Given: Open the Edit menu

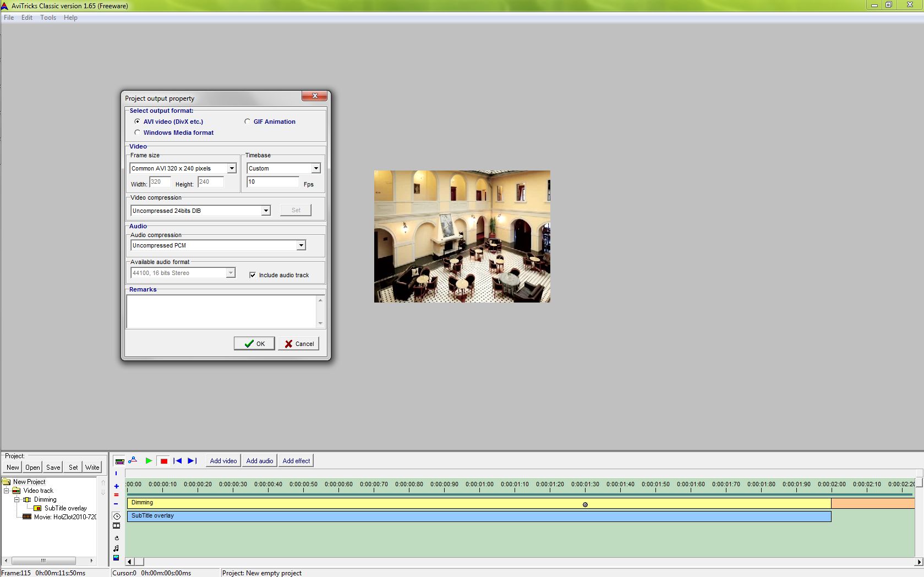Looking at the screenshot, I should (x=27, y=18).
